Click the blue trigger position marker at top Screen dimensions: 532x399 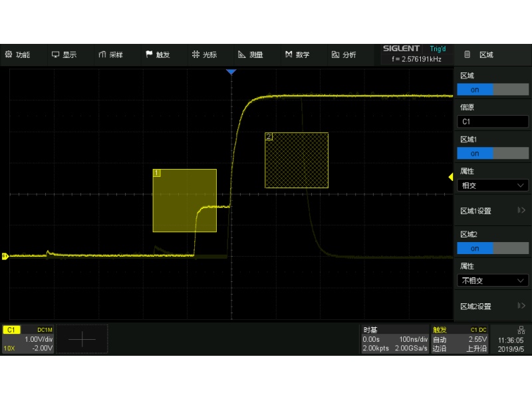(x=231, y=72)
